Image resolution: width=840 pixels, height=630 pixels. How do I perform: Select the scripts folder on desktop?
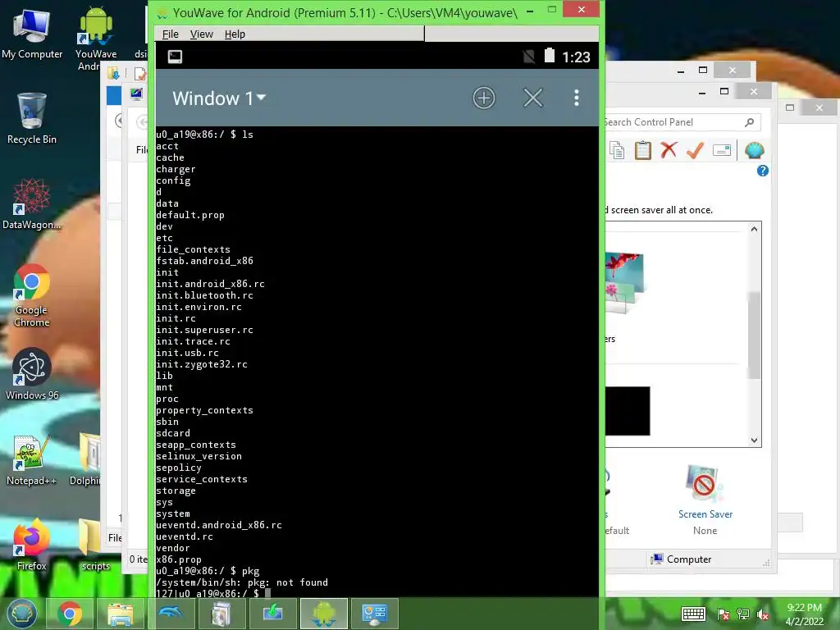(x=95, y=545)
